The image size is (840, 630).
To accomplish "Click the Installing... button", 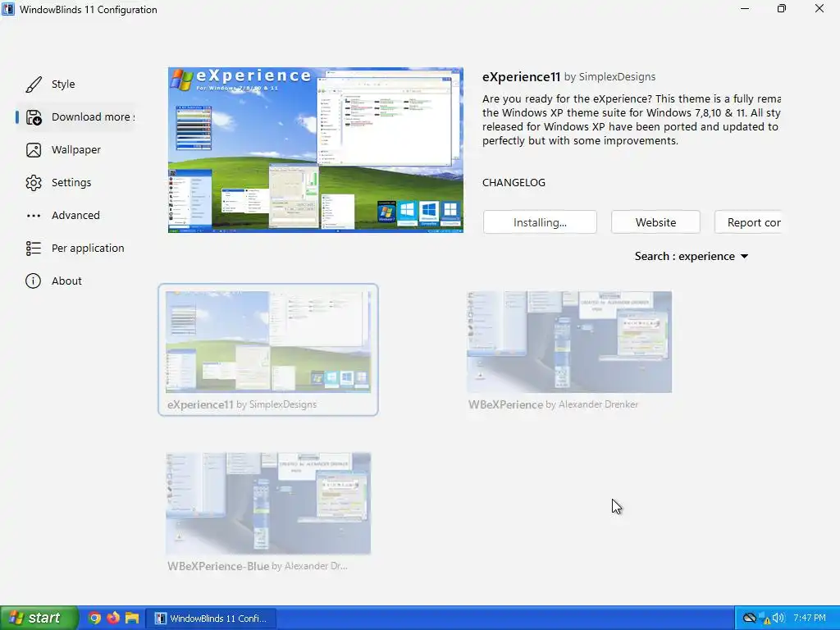I will pyautogui.click(x=540, y=222).
